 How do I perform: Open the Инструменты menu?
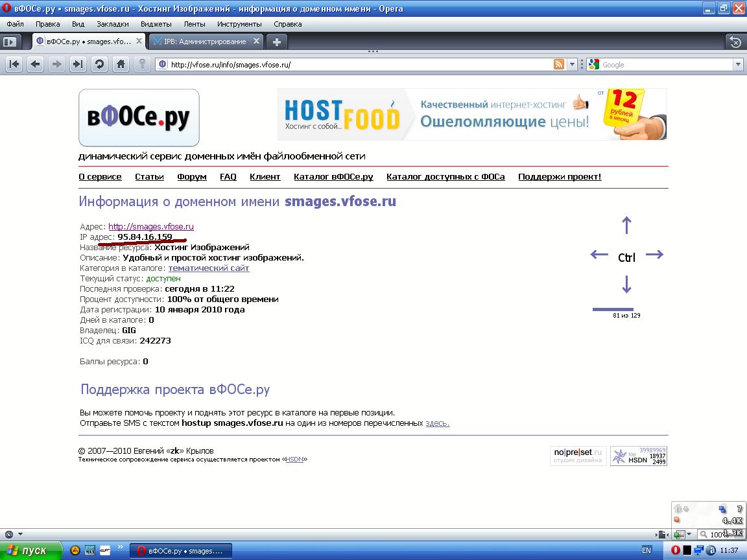[239, 24]
